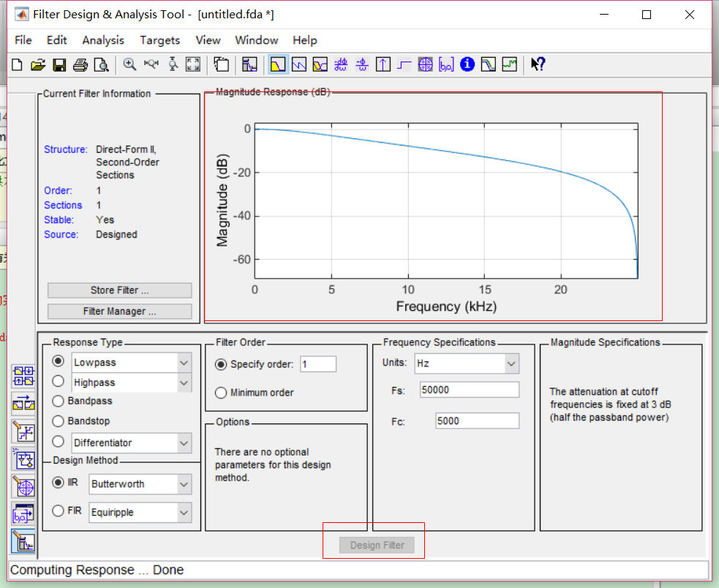Open the View menu

[208, 40]
